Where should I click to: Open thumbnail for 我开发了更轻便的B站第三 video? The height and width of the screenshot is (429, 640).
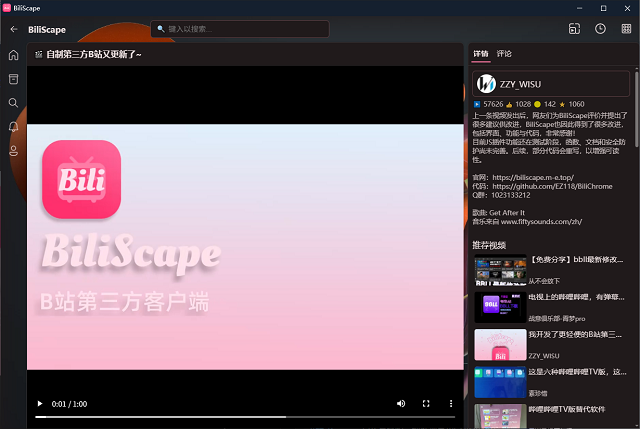tap(500, 345)
